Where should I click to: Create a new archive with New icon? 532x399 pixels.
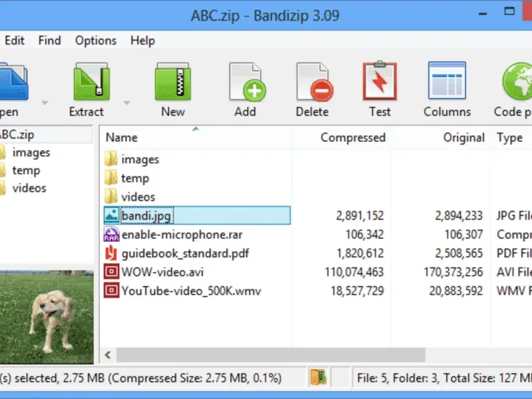pos(173,82)
